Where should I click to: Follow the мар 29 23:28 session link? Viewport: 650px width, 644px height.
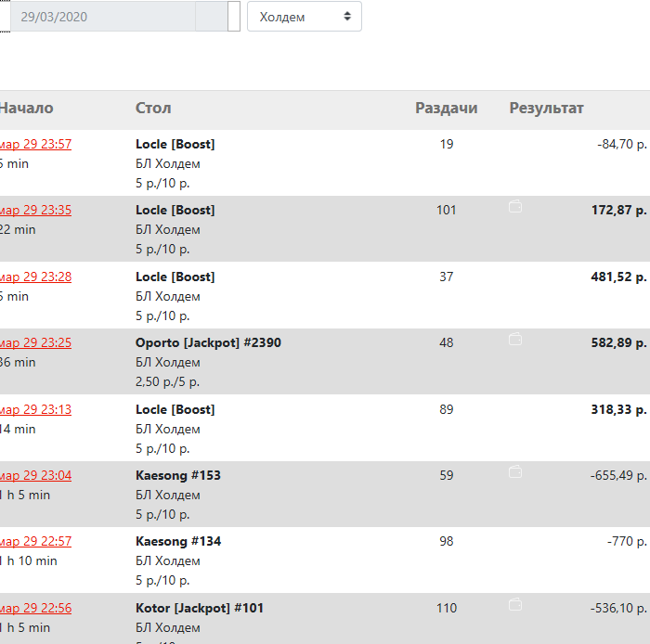36,277
